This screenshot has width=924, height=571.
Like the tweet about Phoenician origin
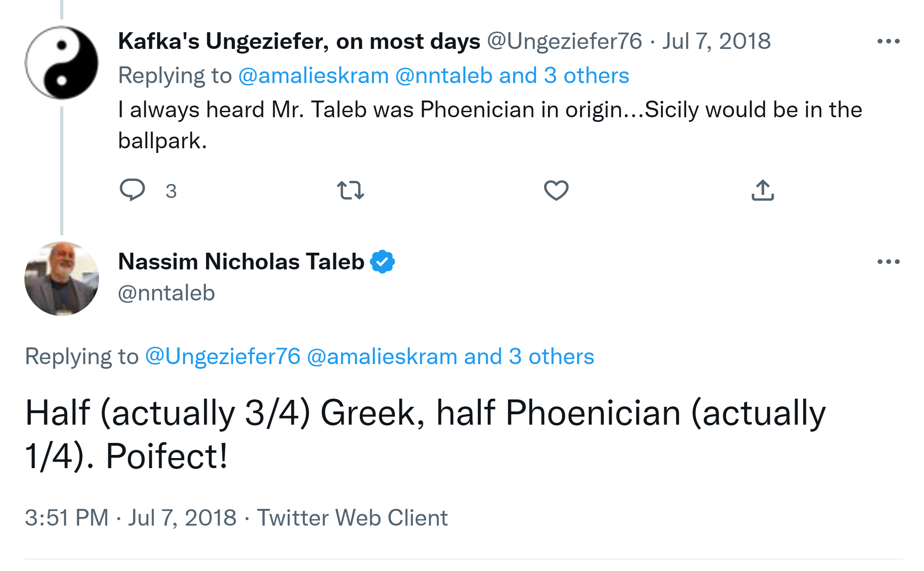tap(556, 190)
